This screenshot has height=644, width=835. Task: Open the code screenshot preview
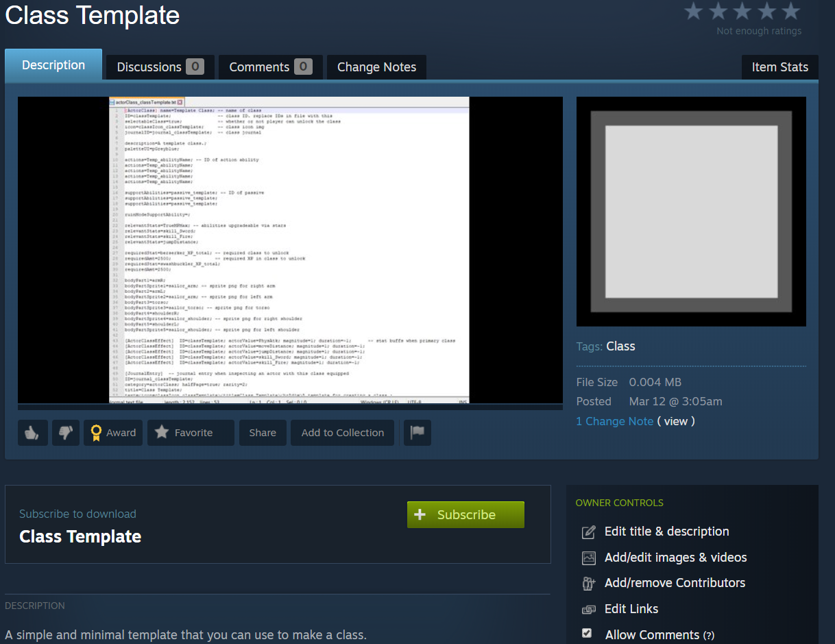290,250
